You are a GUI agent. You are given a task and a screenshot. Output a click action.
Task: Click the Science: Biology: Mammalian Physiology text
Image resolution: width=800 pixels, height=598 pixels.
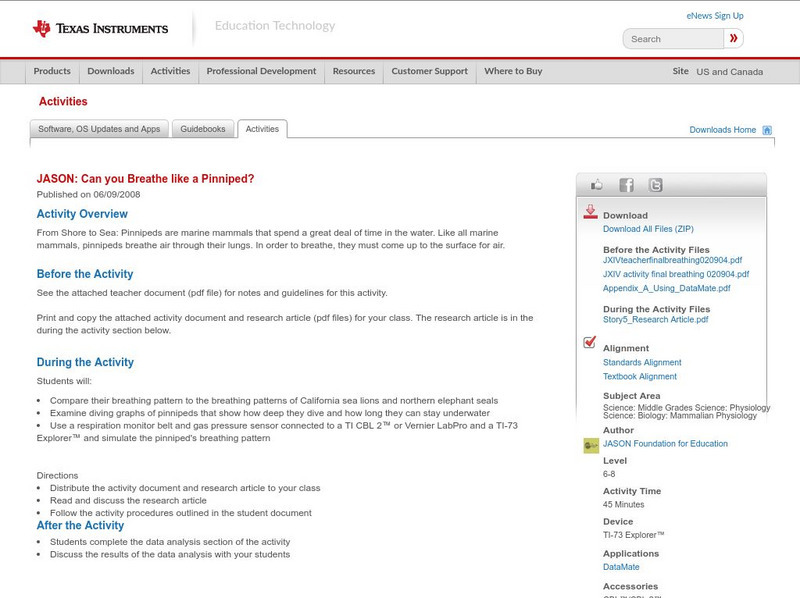(x=680, y=416)
